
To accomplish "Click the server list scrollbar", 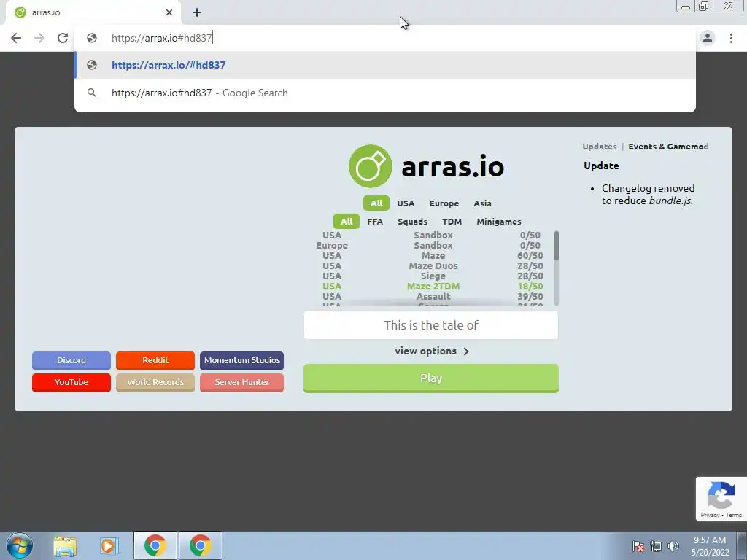I will [557, 246].
